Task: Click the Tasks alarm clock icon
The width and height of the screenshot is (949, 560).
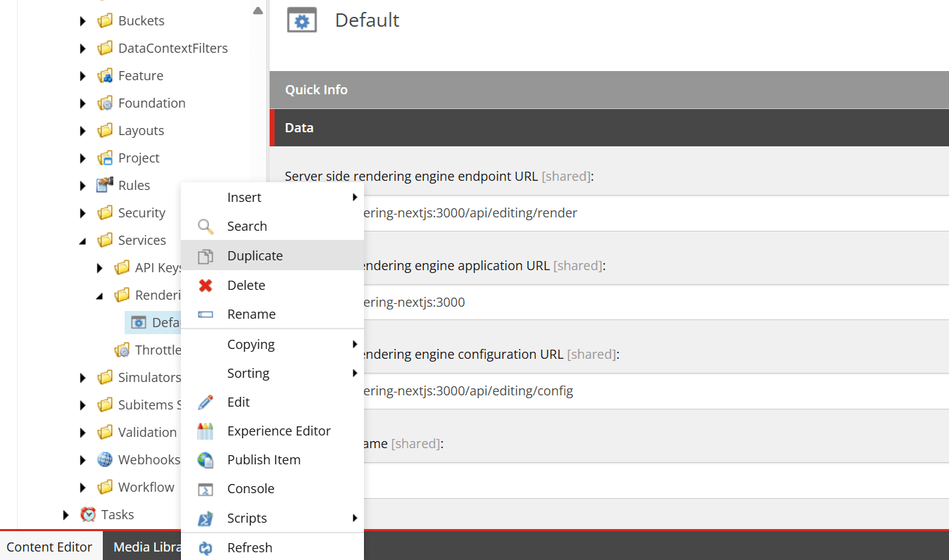Action: coord(88,515)
